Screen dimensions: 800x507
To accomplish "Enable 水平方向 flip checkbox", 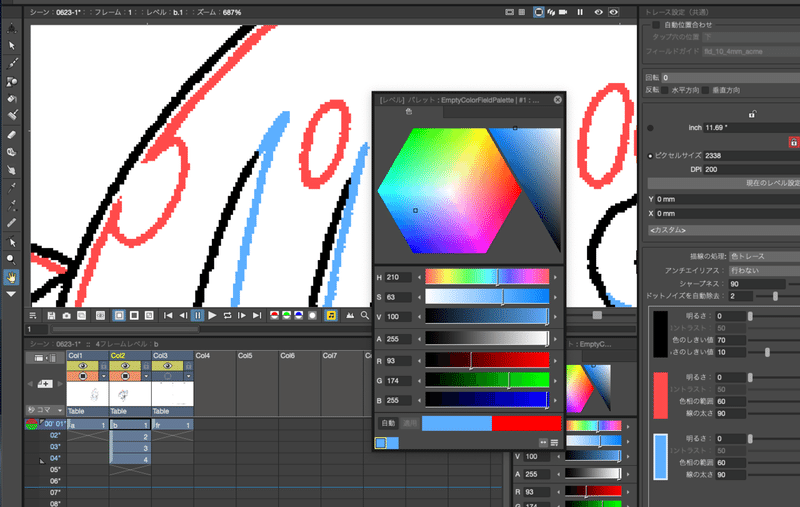I will (x=665, y=90).
